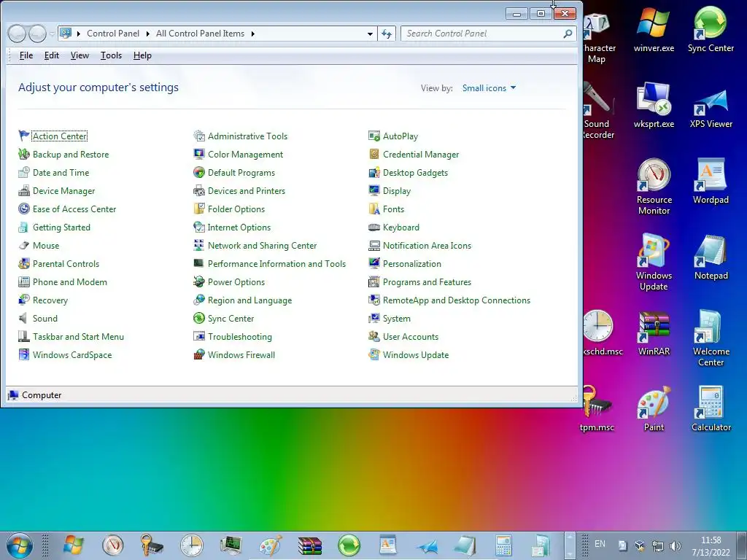The width and height of the screenshot is (747, 560).
Task: Open Taskbar and Start Menu link
Action: pyautogui.click(x=78, y=337)
